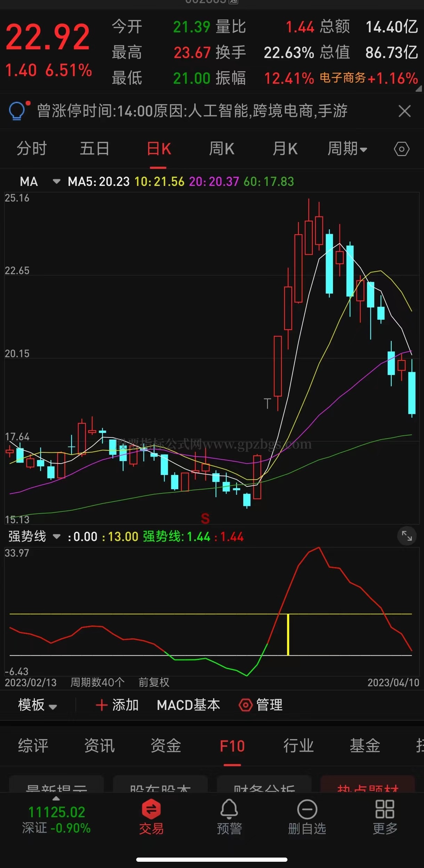Switch to the 分时 tab
Screen dimensions: 424x868
[x=32, y=149]
